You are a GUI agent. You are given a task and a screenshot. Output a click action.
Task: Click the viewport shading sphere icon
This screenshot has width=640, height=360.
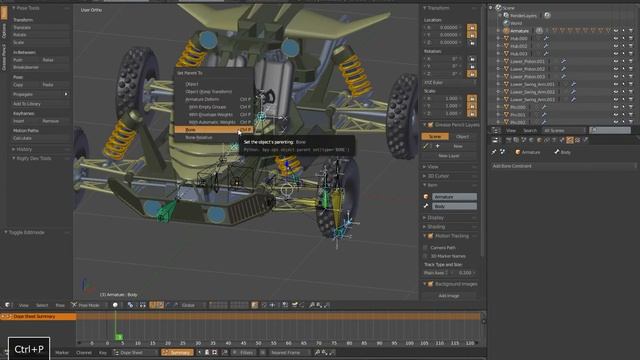click(115, 305)
